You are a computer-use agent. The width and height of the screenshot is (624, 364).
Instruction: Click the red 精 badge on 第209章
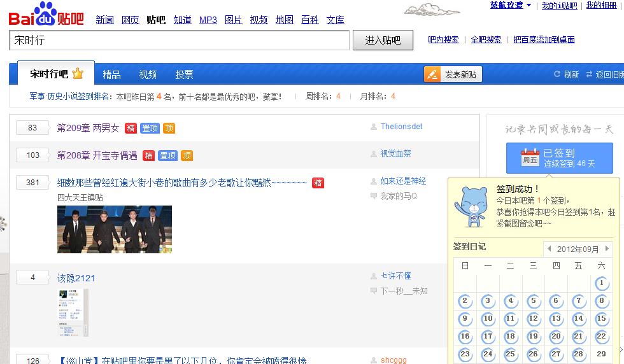[131, 128]
